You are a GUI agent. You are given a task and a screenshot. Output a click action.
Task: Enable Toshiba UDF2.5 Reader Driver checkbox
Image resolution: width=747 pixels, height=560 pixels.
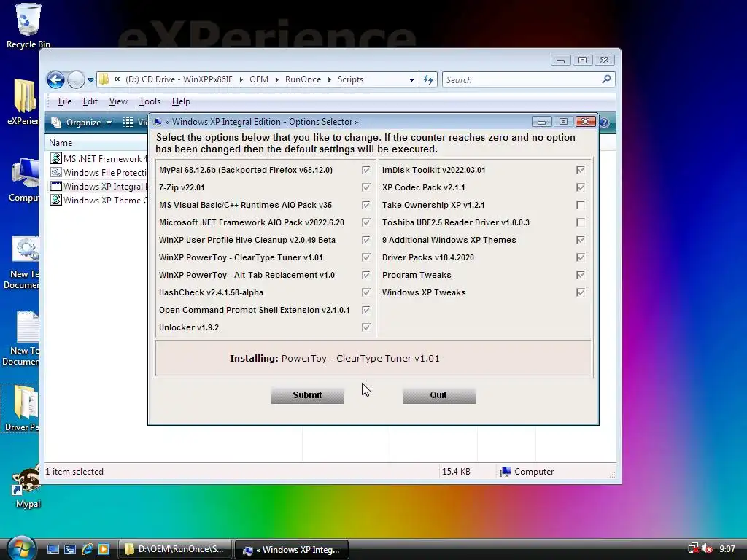[x=580, y=222]
